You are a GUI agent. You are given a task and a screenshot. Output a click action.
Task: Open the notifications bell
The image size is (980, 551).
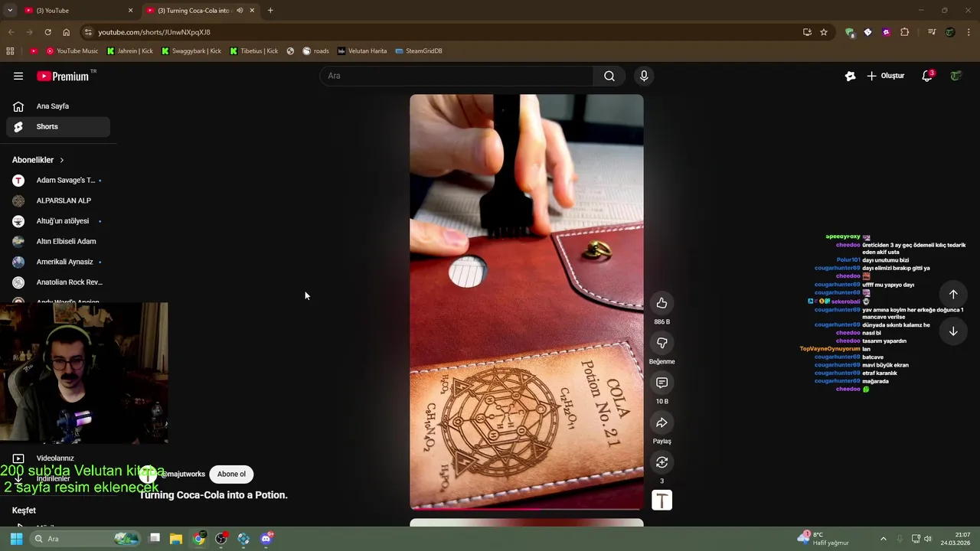point(927,76)
